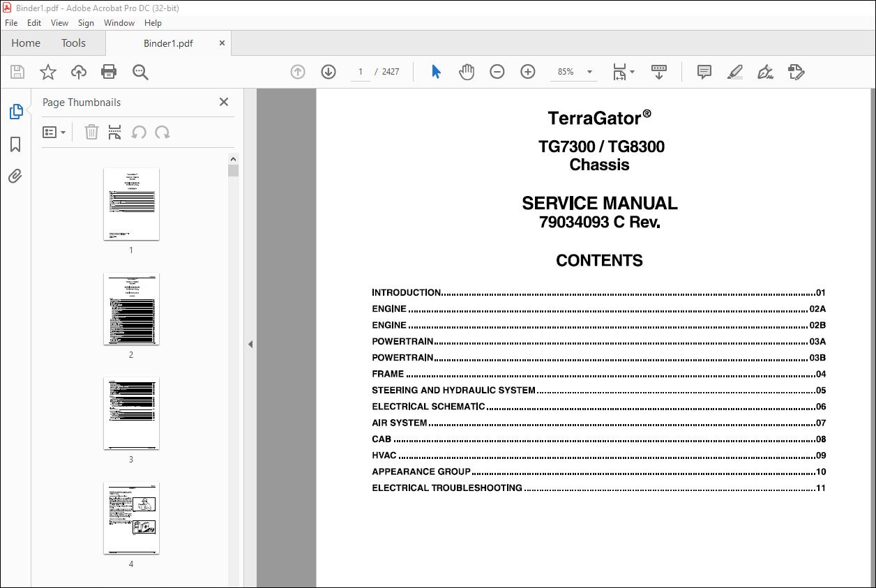Viewport: 876px width, 588px height.
Task: Activate the arrow Selection tool
Action: coord(437,72)
